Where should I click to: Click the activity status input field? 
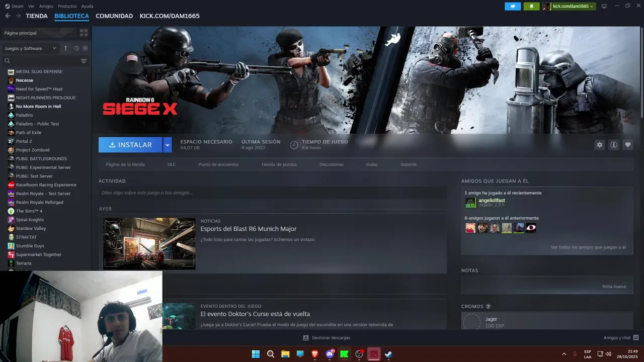click(x=273, y=193)
